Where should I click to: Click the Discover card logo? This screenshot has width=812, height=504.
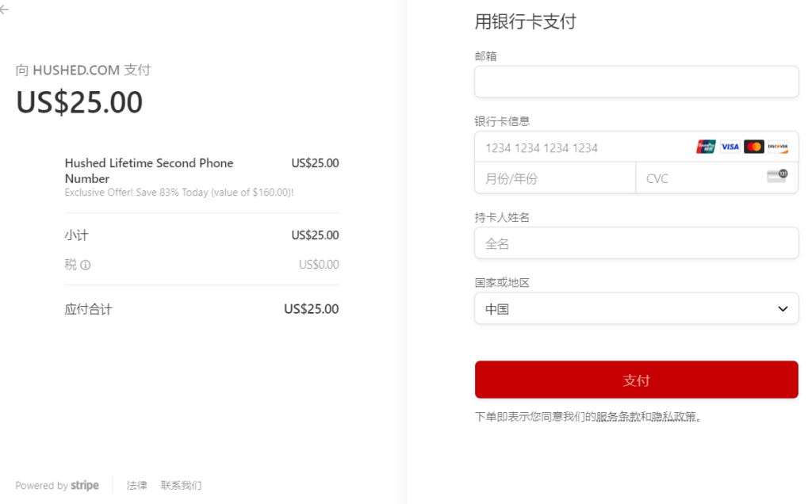(777, 147)
